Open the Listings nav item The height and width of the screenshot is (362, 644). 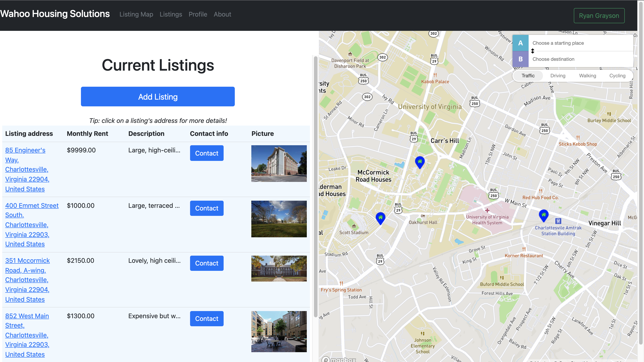click(x=171, y=14)
